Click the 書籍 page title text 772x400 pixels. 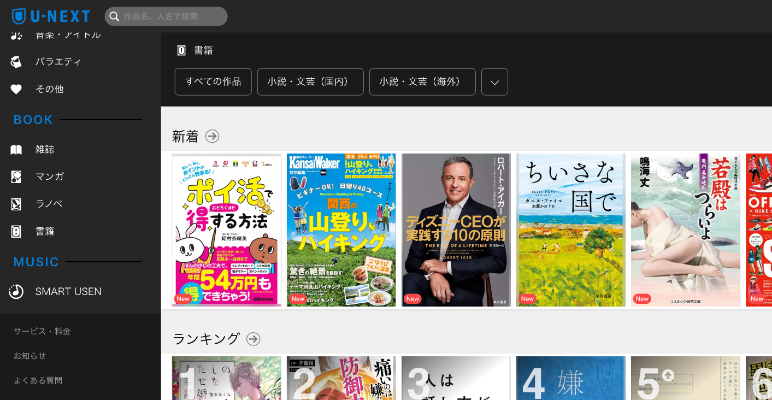coord(203,50)
